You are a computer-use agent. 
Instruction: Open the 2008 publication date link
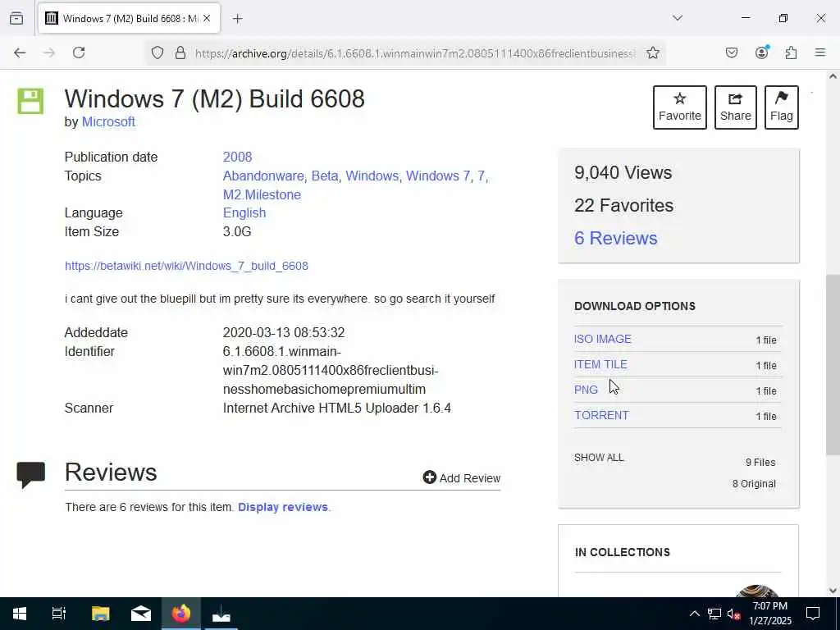[237, 157]
